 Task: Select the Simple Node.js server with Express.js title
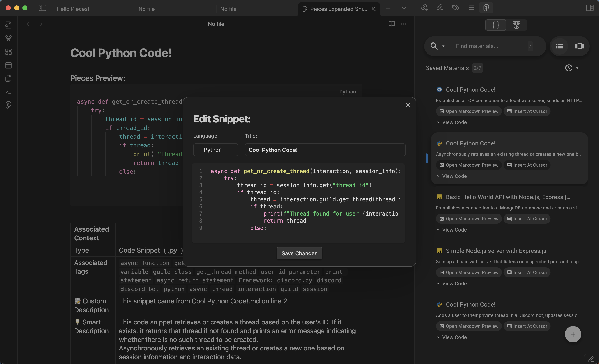496,251
